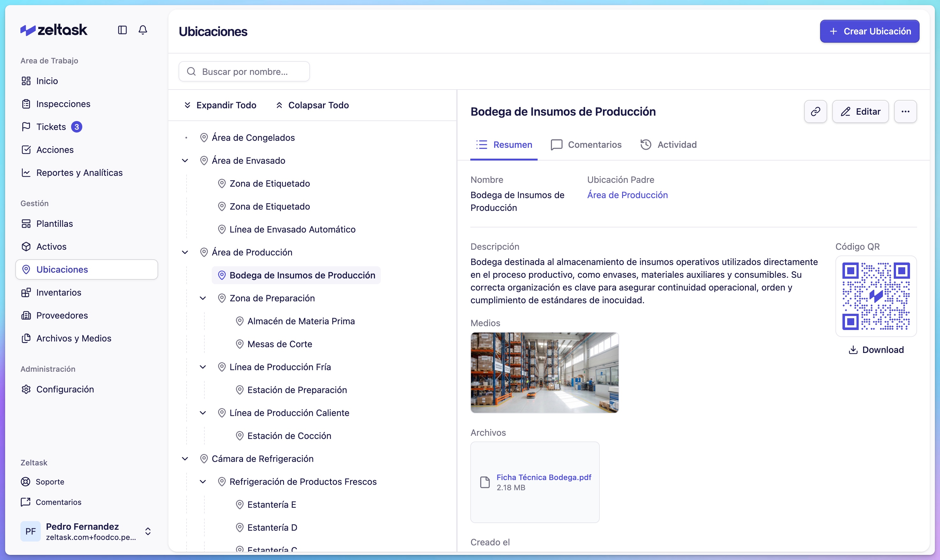The image size is (940, 560).
Task: Collapse the Zona de Preparación node
Action: coord(203,298)
